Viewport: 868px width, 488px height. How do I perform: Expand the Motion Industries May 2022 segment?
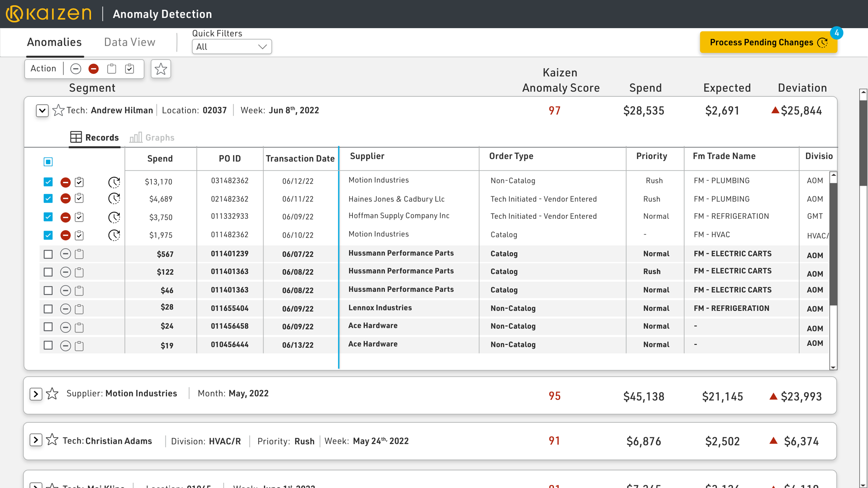(36, 394)
